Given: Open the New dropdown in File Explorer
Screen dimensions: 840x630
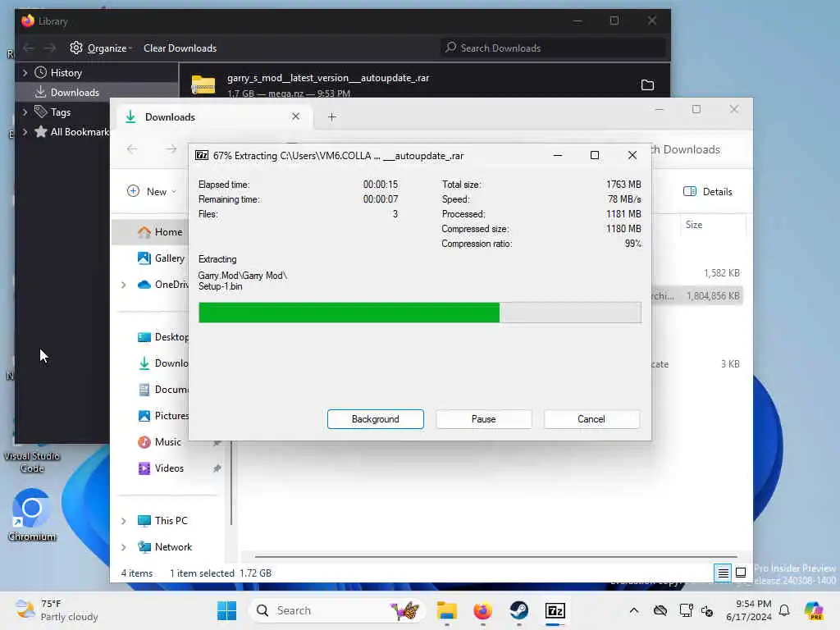Looking at the screenshot, I should click(152, 191).
